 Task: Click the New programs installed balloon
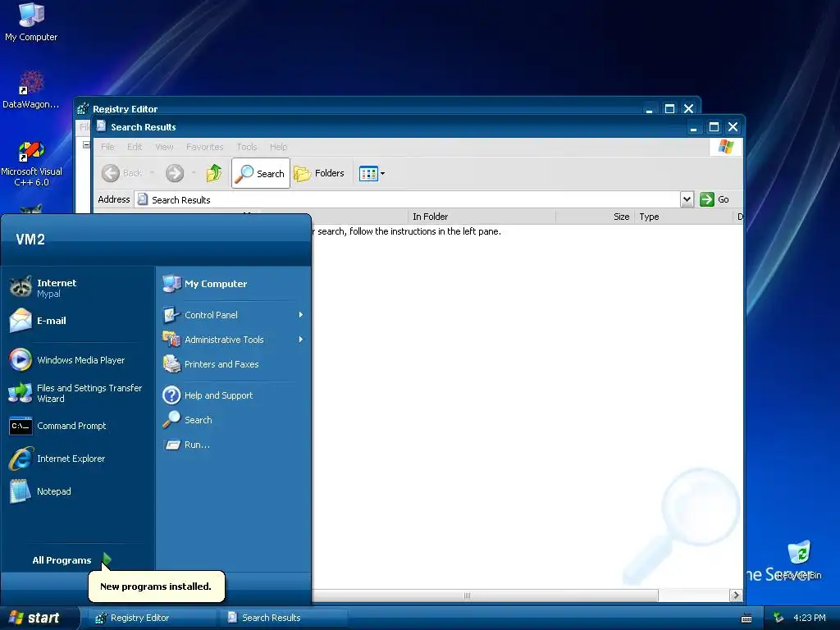coord(156,586)
